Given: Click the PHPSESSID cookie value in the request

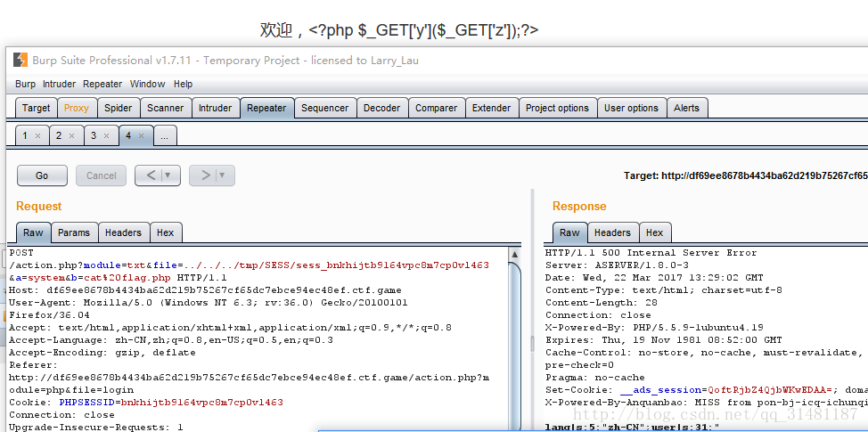Looking at the screenshot, I should pyautogui.click(x=202, y=402).
